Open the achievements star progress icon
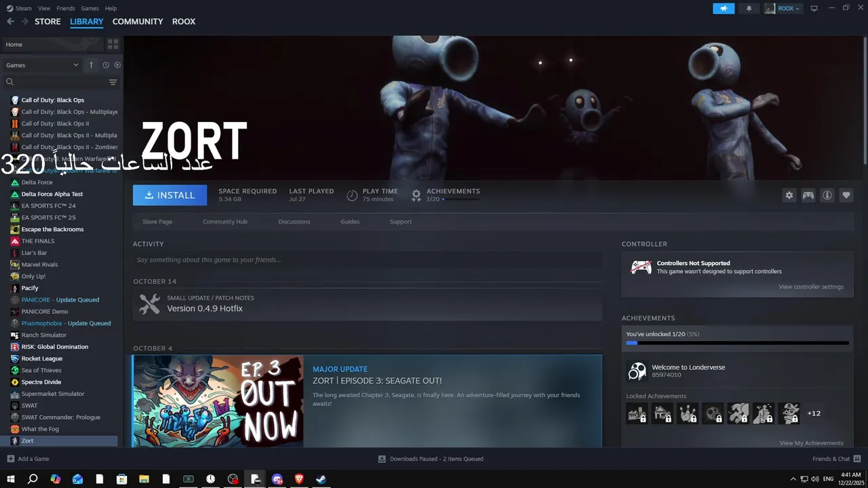 416,195
